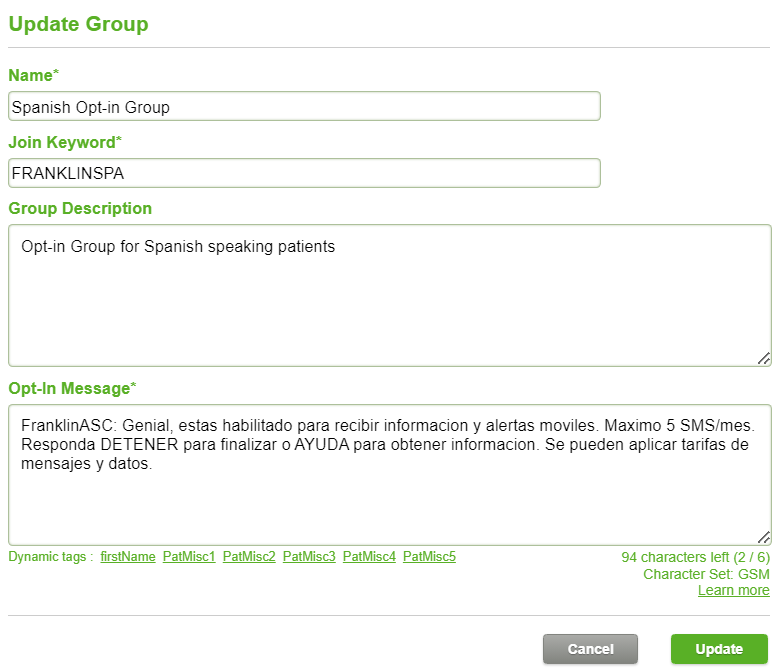This screenshot has height=672, width=778.
Task: Open the Learn more link
Action: click(733, 590)
